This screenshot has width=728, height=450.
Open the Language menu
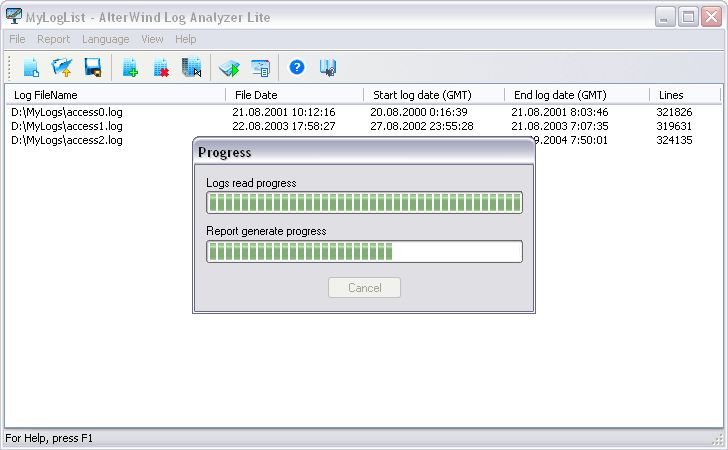pos(105,39)
